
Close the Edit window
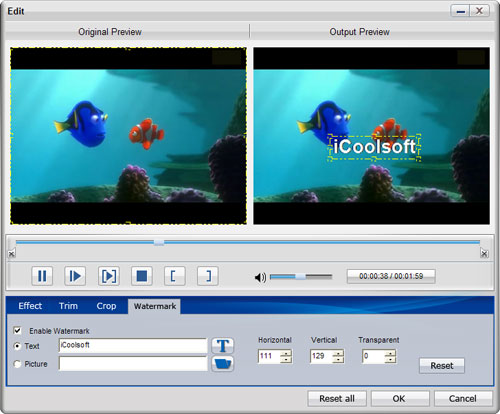[x=480, y=11]
